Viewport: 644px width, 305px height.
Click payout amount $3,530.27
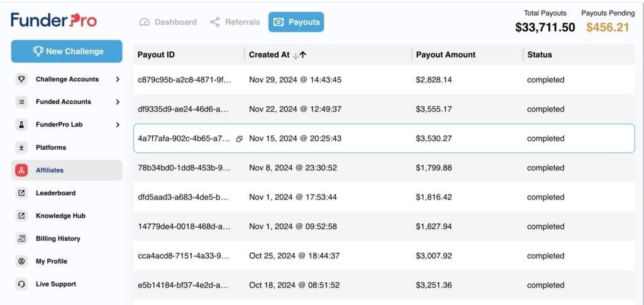(434, 138)
